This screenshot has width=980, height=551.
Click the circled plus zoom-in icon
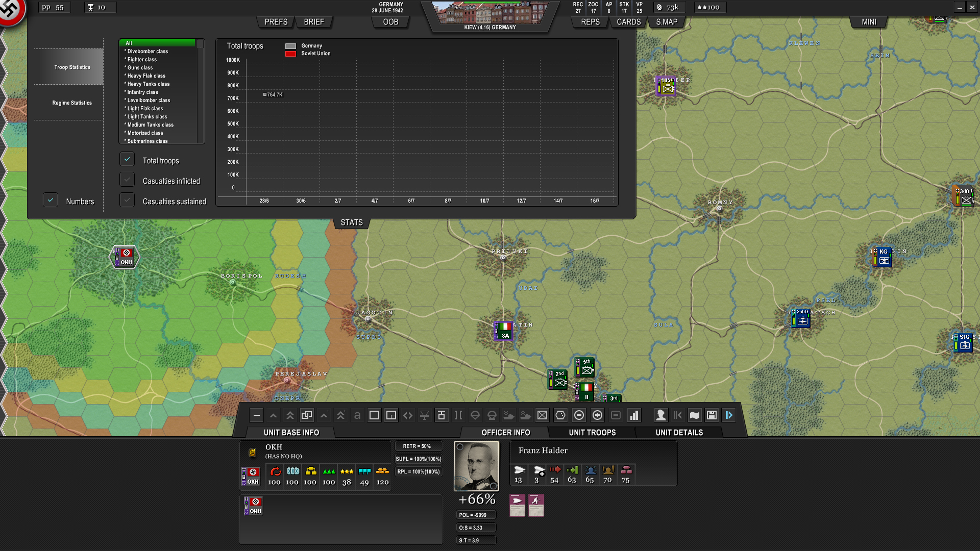[597, 415]
